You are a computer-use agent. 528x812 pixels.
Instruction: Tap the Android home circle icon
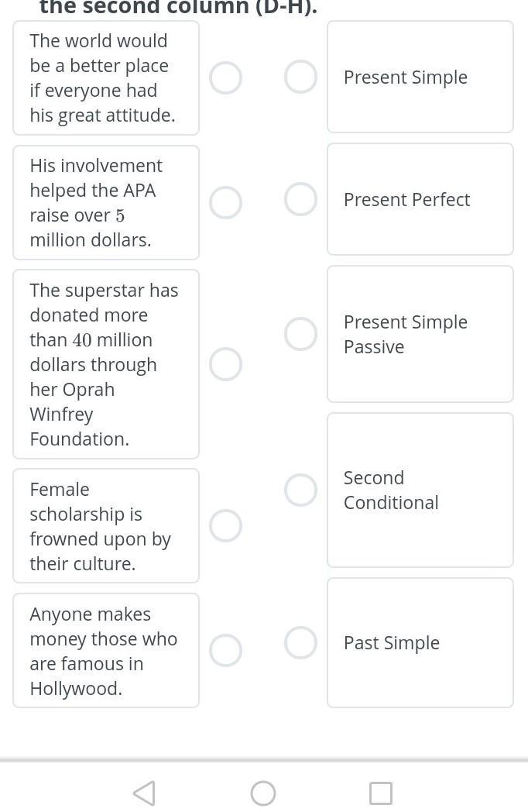[x=263, y=793]
